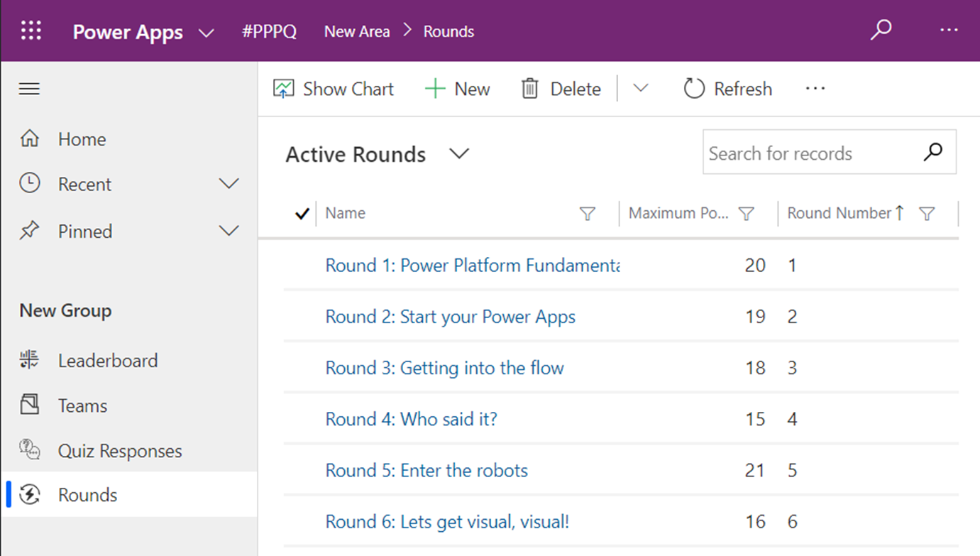This screenshot has height=556, width=980.
Task: Click the New record button
Action: tap(458, 89)
